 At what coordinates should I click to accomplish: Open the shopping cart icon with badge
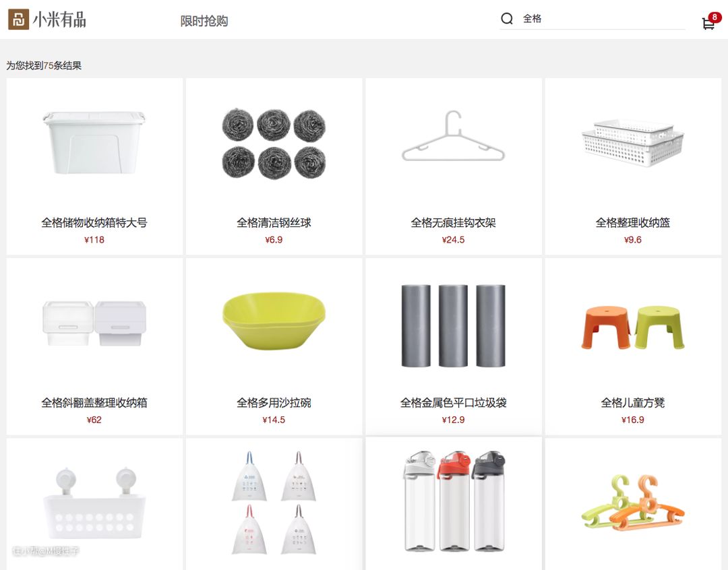point(710,22)
